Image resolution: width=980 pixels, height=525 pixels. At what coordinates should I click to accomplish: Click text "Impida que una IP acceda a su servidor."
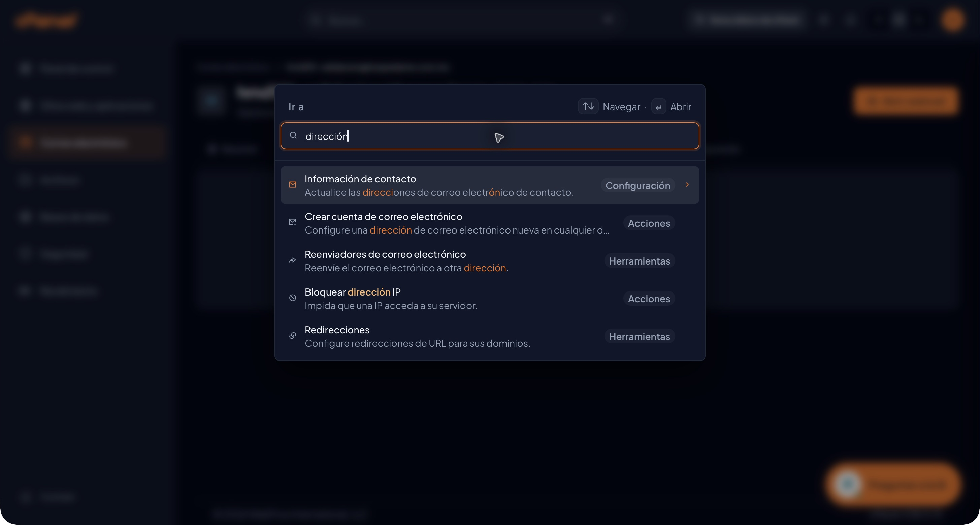[391, 305]
